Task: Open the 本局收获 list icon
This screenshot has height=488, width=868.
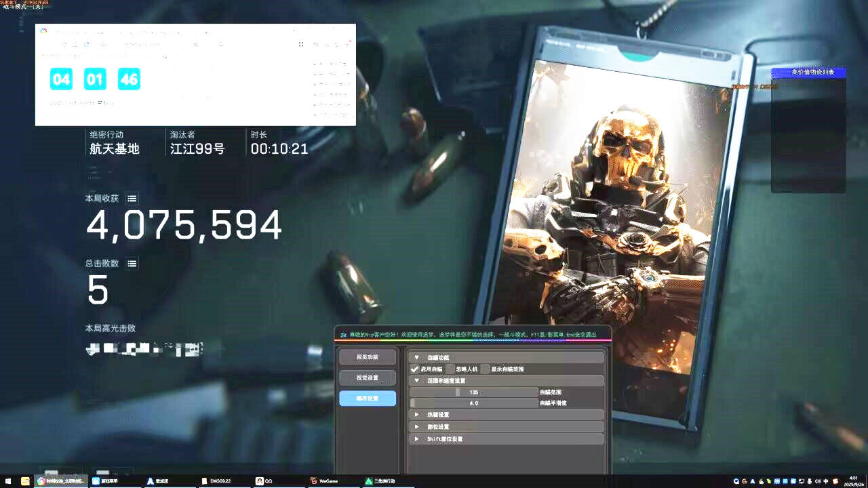Action: click(132, 199)
